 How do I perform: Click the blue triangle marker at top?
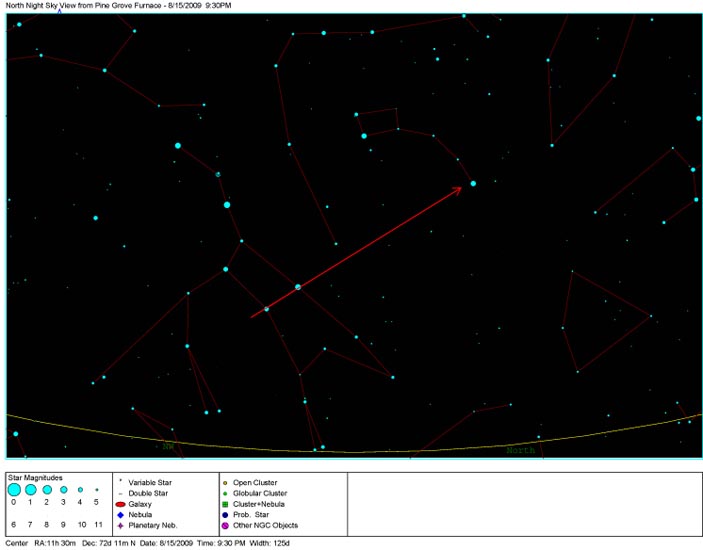pos(59,12)
